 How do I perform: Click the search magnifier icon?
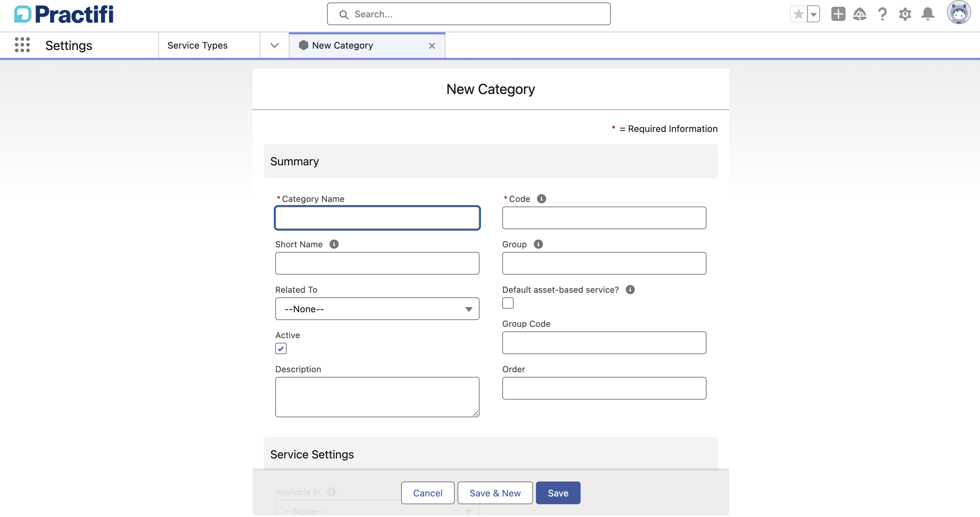(x=344, y=15)
